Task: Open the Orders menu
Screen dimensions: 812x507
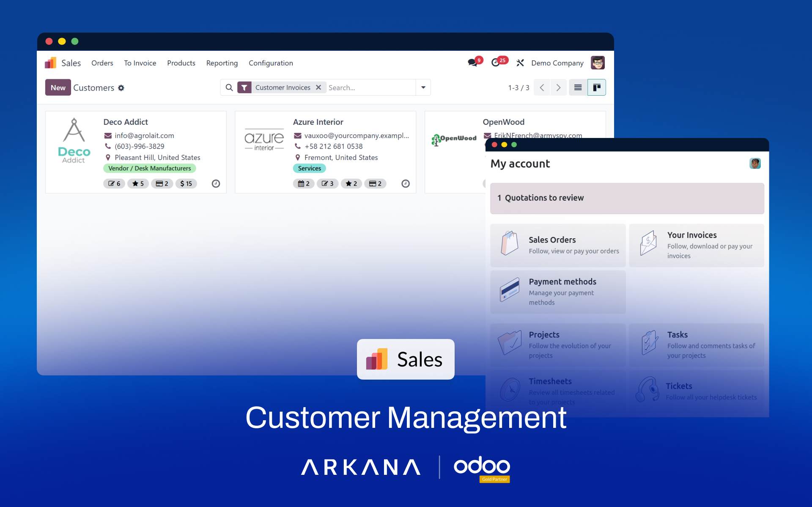Action: coord(102,63)
